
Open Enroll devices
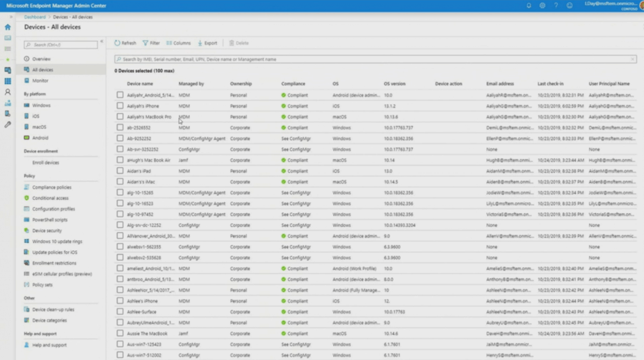pyautogui.click(x=45, y=163)
